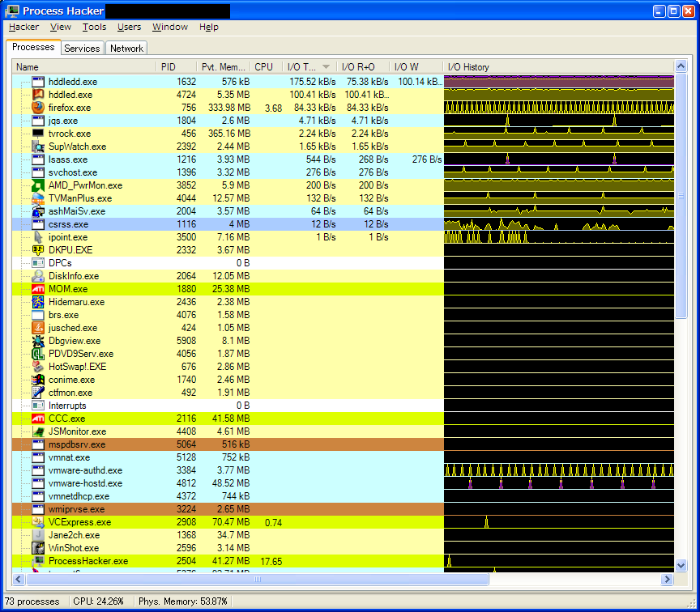Open the Users menu
Viewport: 700px width, 612px height.
[x=129, y=28]
